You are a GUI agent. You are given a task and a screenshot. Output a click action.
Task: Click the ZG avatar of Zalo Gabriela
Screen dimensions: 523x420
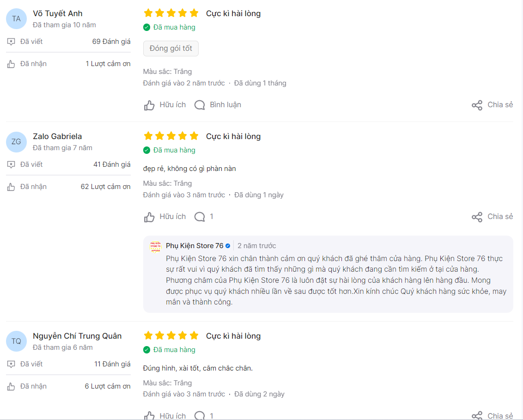[x=16, y=142]
